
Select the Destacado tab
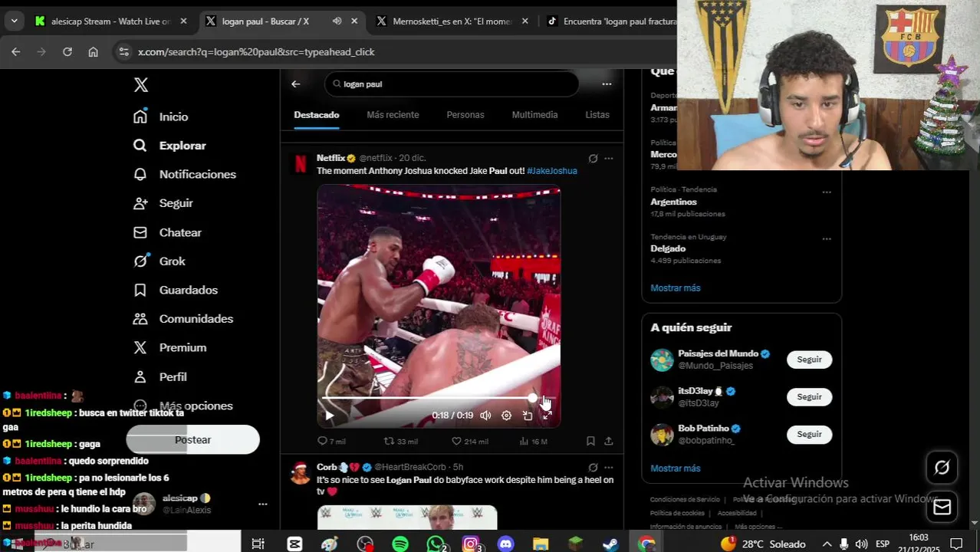pyautogui.click(x=317, y=115)
